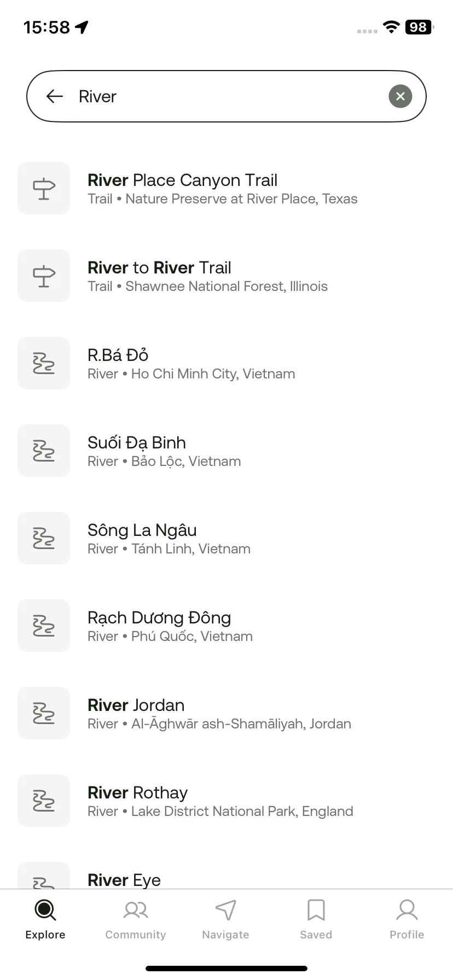Tap the back arrow in search bar

tap(55, 97)
